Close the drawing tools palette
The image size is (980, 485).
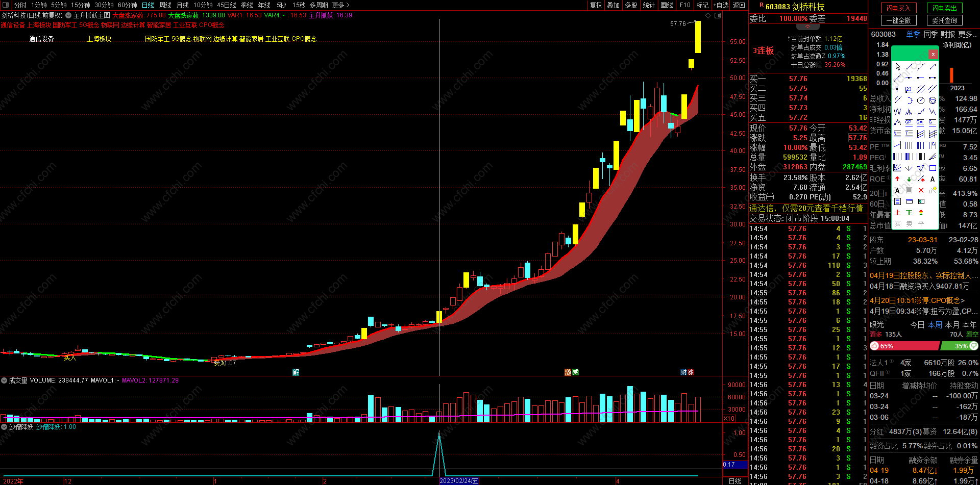933,54
